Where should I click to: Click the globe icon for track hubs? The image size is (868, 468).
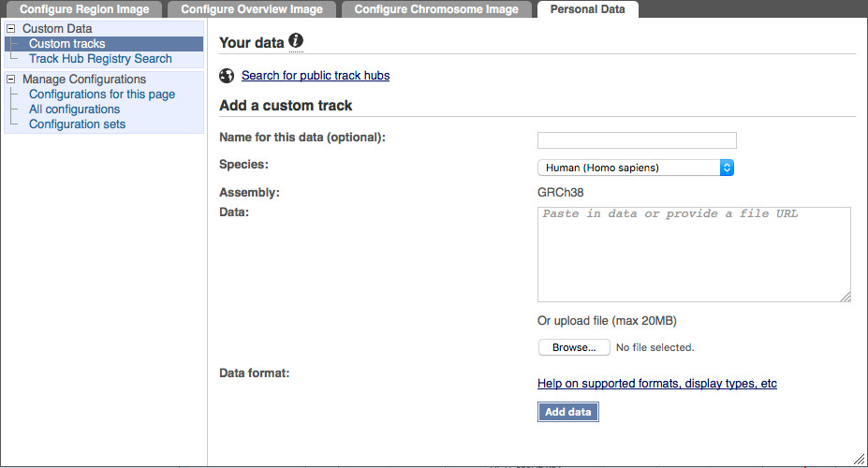[227, 76]
